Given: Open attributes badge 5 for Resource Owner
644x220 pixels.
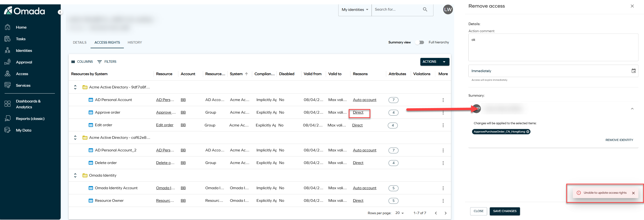Looking at the screenshot, I should click(393, 201).
